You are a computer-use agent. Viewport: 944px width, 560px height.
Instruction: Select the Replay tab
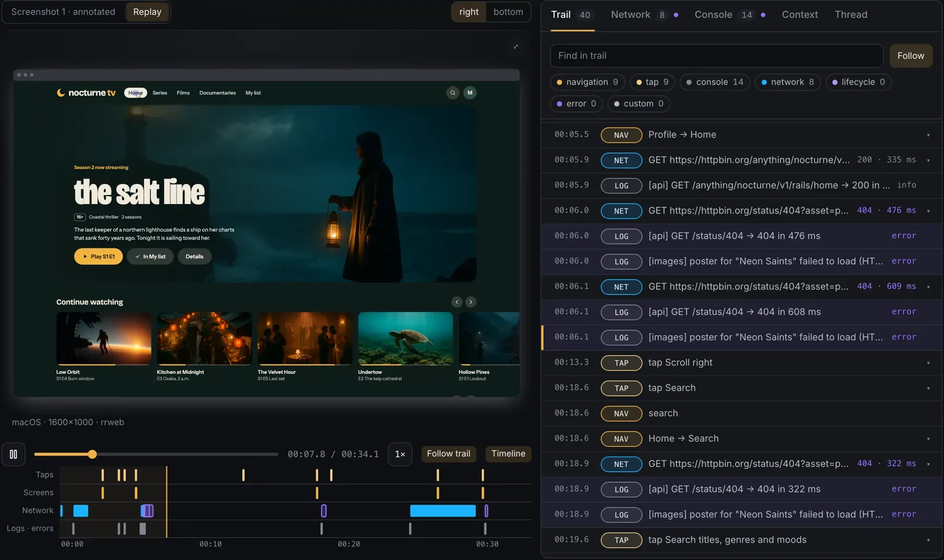click(147, 12)
